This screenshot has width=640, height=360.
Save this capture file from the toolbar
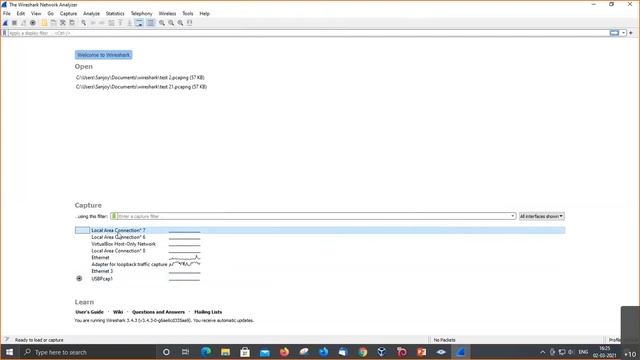tap(53, 23)
